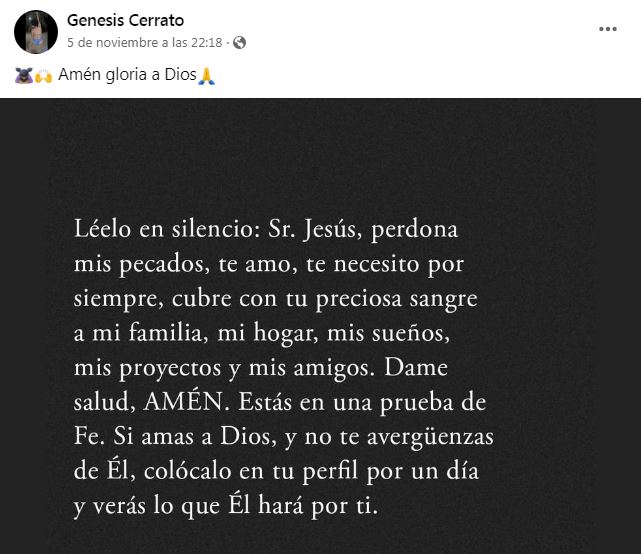Open the three-dot post options menu
641x554 pixels.
point(607,30)
